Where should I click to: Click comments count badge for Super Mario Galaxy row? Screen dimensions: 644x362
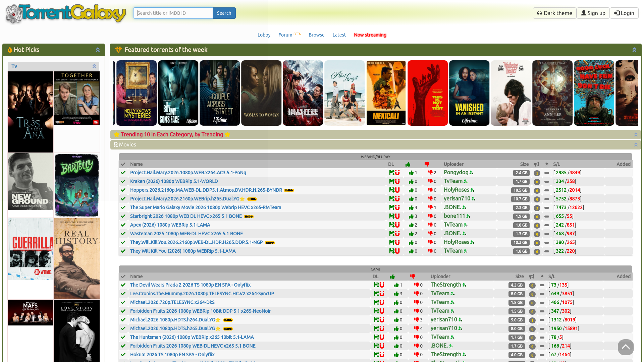pyautogui.click(x=537, y=208)
